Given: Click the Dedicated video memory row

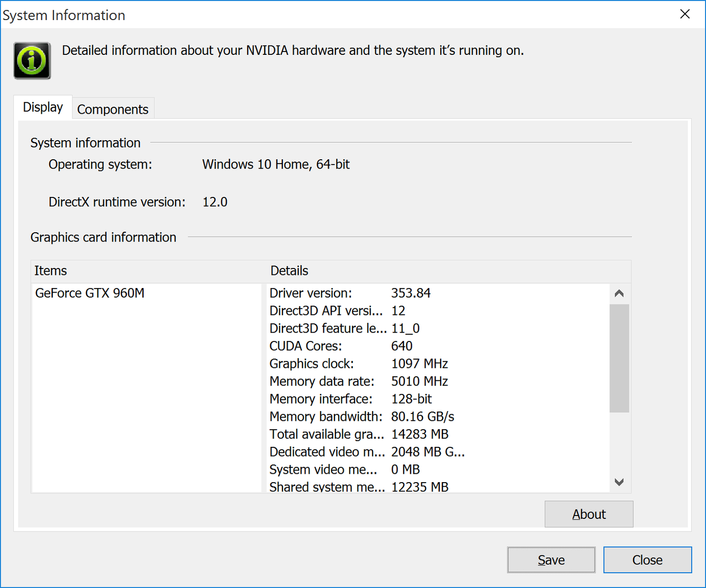Looking at the screenshot, I should click(367, 452).
